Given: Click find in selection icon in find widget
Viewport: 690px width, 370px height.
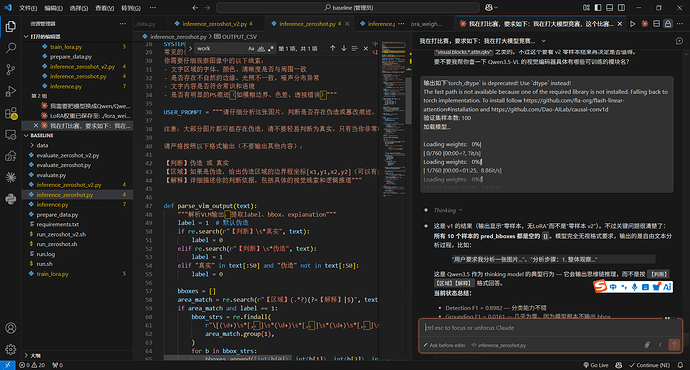Looking at the screenshot, I should (355, 48).
